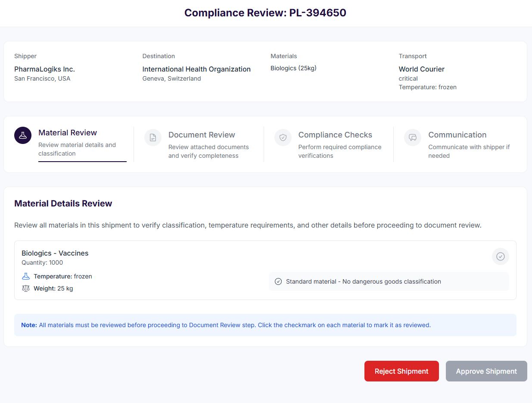Screen dimensions: 532x403
Task: Click the 'Material Details Review' heading
Action: point(63,203)
